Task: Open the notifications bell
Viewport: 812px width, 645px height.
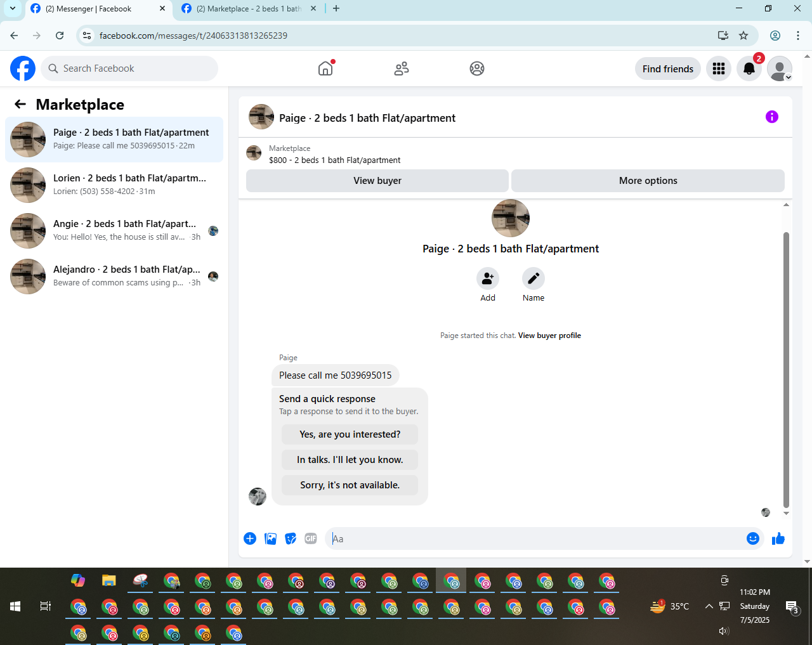Action: (749, 68)
